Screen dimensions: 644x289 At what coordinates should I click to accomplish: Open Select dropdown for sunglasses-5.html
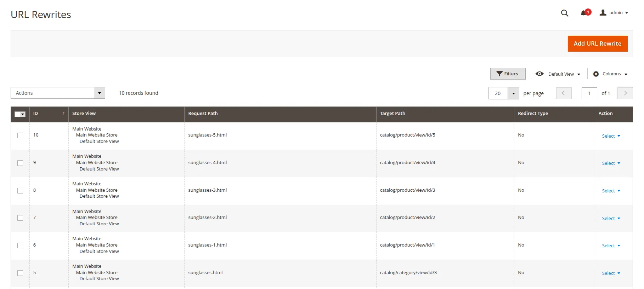(x=611, y=136)
